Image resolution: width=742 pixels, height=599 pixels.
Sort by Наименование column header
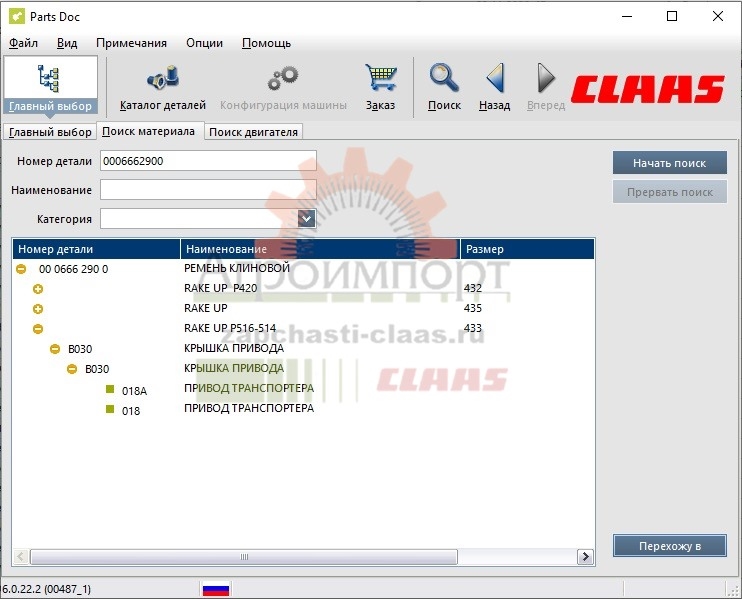pos(320,249)
